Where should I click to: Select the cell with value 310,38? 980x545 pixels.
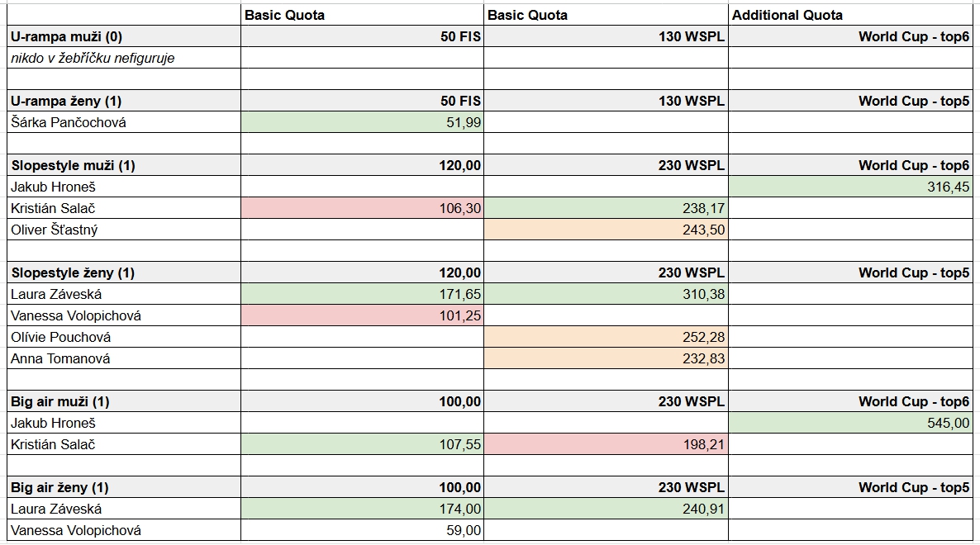[606, 294]
